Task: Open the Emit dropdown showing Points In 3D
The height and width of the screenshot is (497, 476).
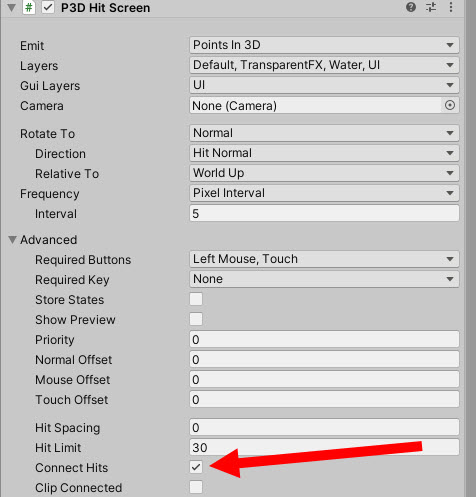Action: 324,45
